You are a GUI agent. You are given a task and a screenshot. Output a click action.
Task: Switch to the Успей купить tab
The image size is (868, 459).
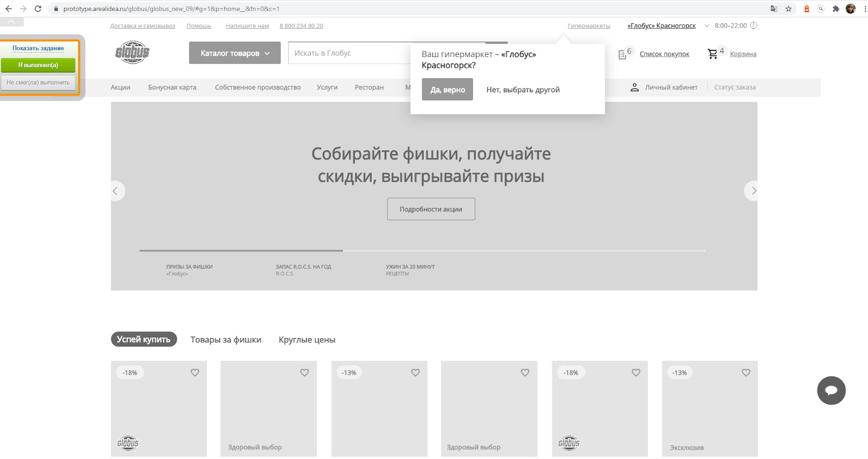tap(144, 339)
